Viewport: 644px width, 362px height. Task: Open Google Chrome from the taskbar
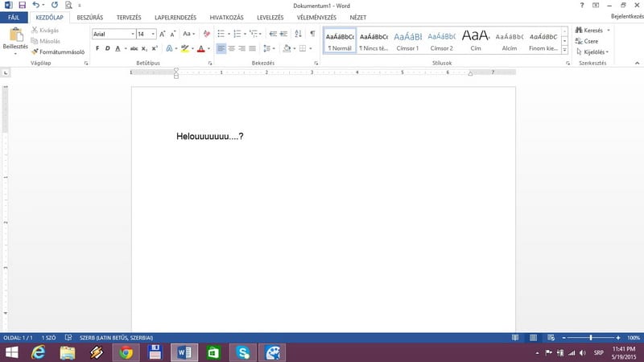[125, 352]
